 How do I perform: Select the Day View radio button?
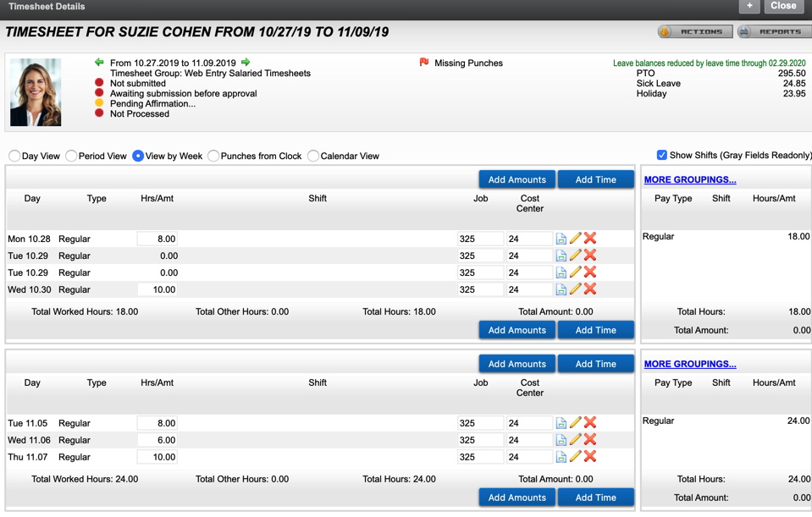coord(14,156)
